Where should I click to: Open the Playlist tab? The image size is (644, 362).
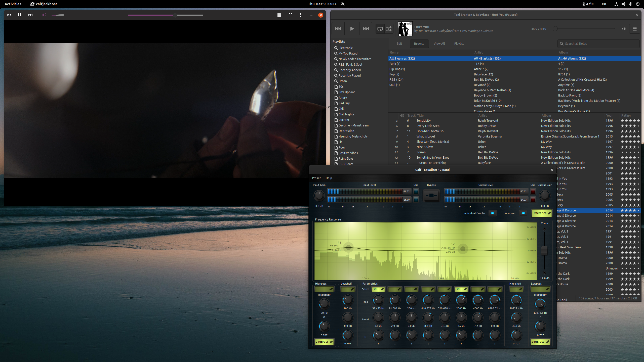[459, 43]
